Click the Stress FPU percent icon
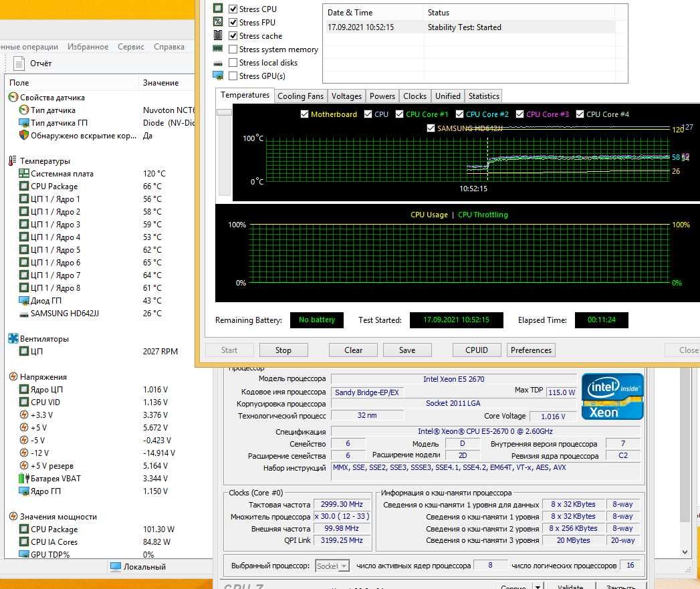This screenshot has width=700, height=589. (x=218, y=22)
